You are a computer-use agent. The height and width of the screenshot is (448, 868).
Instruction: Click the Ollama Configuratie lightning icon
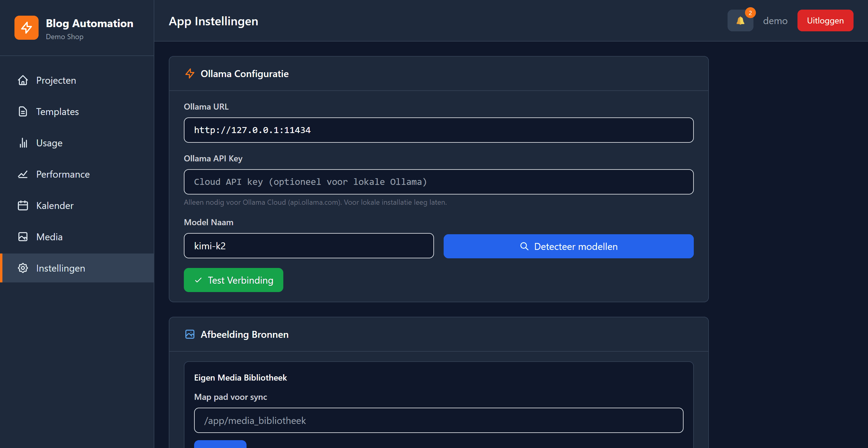coord(190,73)
